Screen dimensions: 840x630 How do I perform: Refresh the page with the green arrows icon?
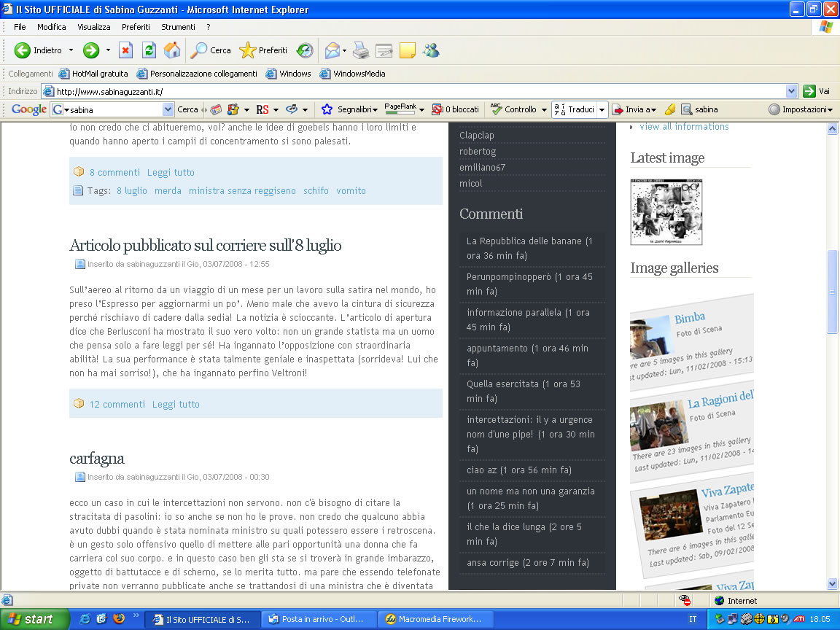(x=149, y=50)
